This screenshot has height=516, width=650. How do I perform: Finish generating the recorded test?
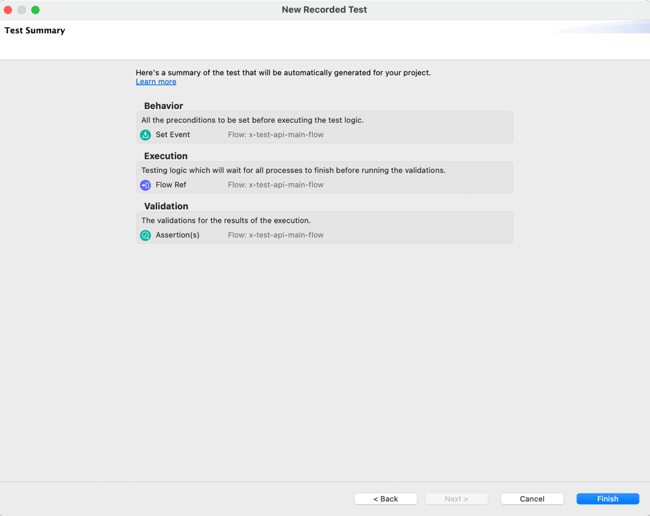608,499
